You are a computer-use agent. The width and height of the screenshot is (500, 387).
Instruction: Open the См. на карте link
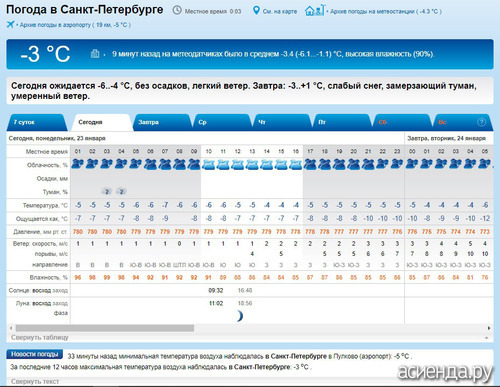point(280,11)
